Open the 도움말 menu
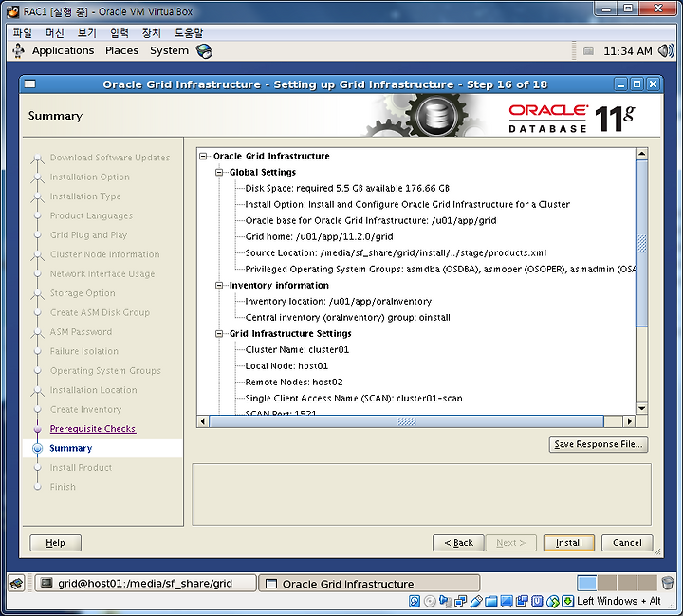This screenshot has width=683, height=616. pos(189,32)
